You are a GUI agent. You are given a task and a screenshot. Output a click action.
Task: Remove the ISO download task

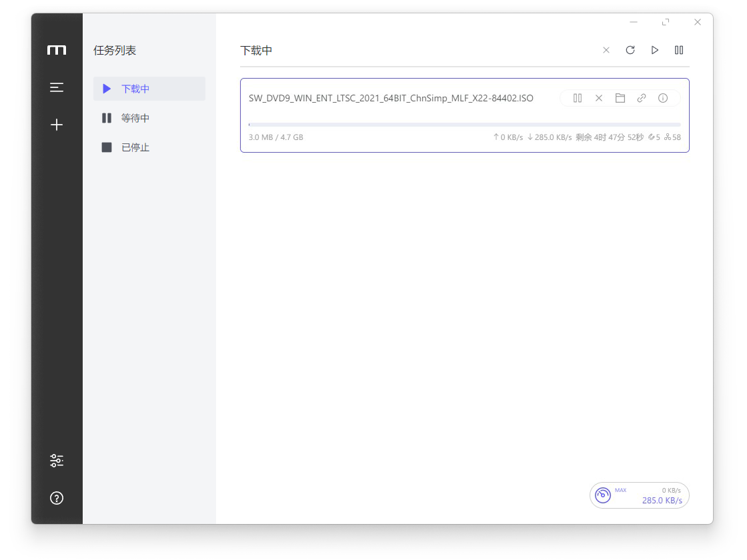pyautogui.click(x=599, y=98)
